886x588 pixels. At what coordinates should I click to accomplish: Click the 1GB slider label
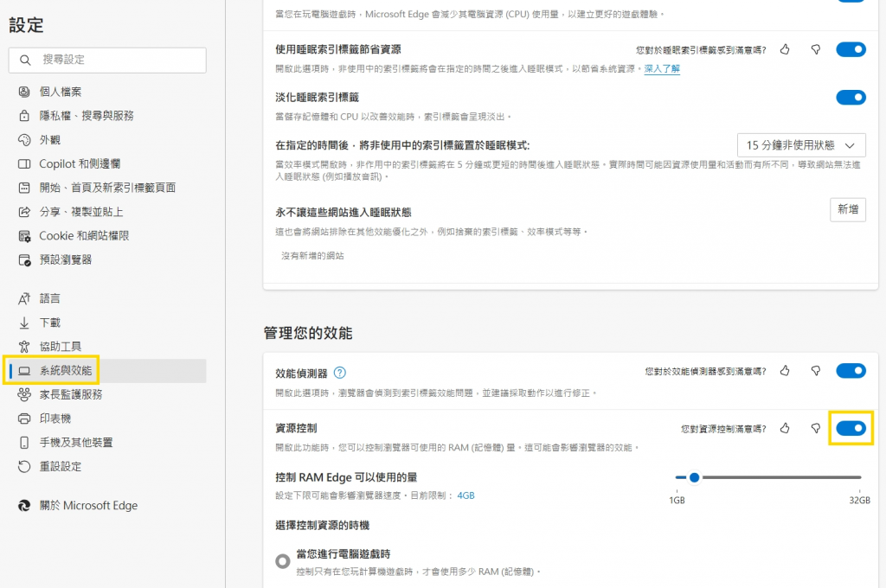677,501
